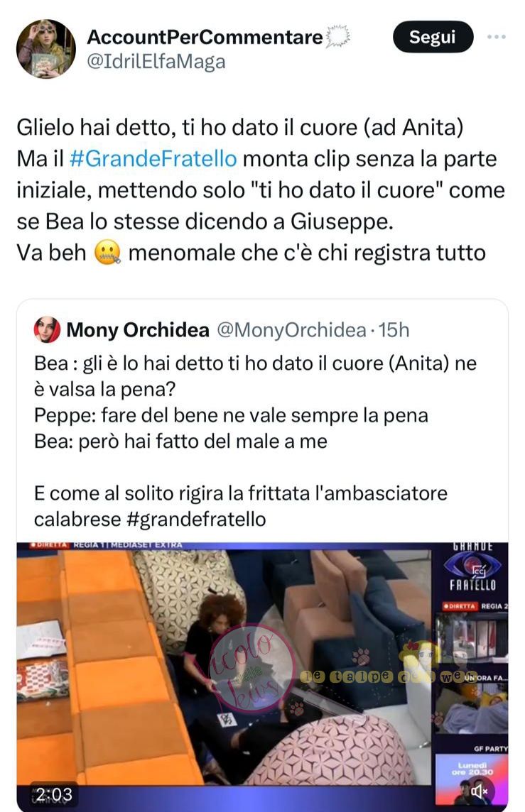525x812 pixels.
Task: Open the three-dot more options menu
Action: coord(497,37)
